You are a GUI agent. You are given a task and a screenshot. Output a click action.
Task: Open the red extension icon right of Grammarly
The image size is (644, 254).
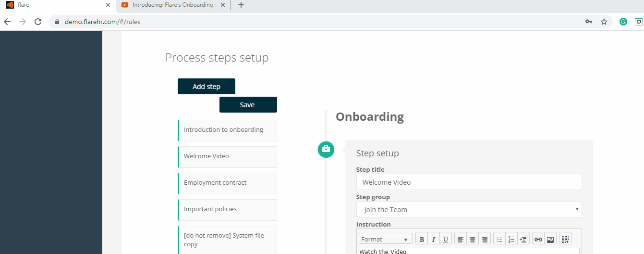click(639, 22)
